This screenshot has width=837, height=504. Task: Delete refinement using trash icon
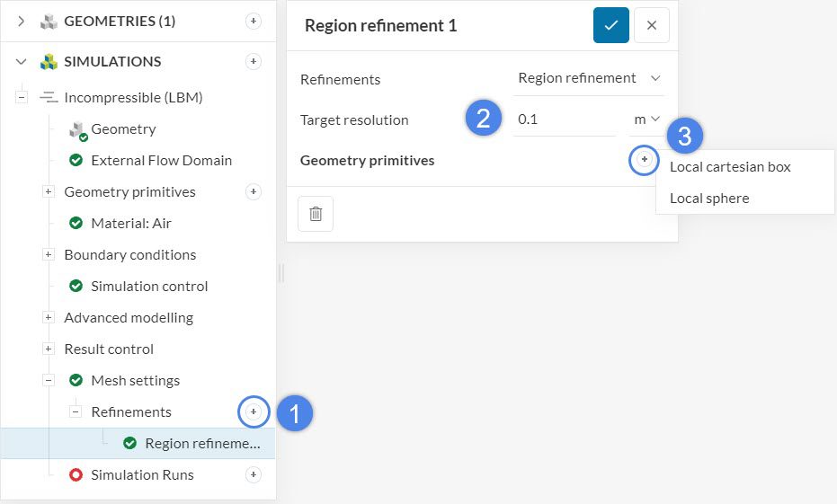316,214
